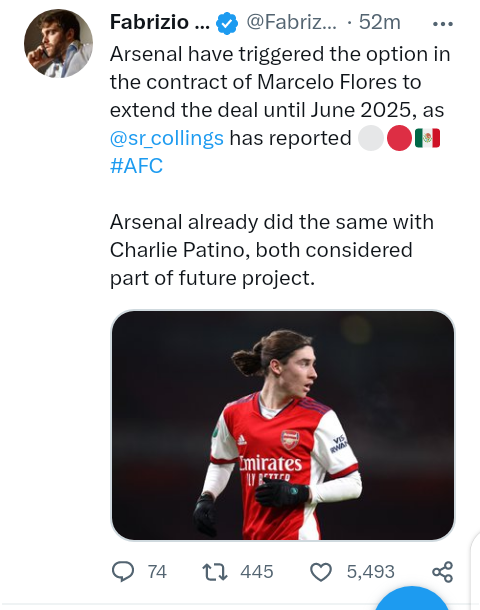The height and width of the screenshot is (610, 480).
Task: Click the 5,493 likes count
Action: [371, 572]
